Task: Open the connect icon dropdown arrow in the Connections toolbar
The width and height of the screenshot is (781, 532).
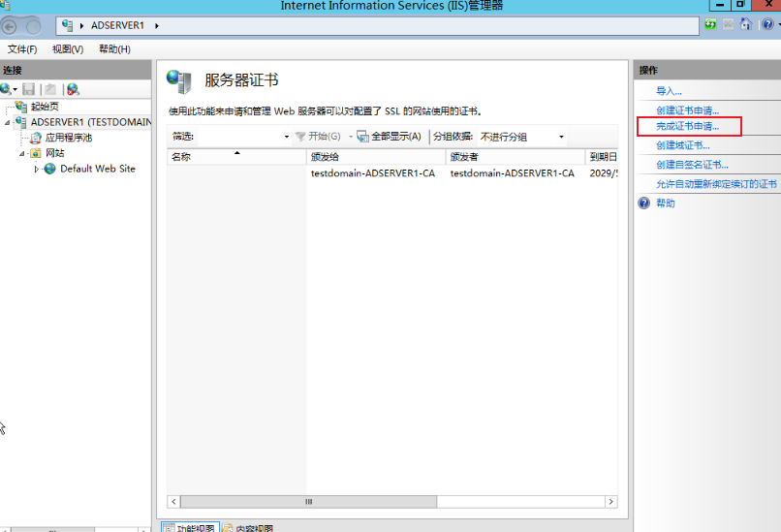Action: pos(15,90)
